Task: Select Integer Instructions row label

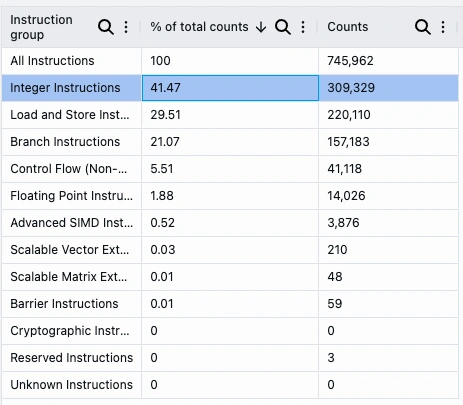Action: [x=65, y=88]
